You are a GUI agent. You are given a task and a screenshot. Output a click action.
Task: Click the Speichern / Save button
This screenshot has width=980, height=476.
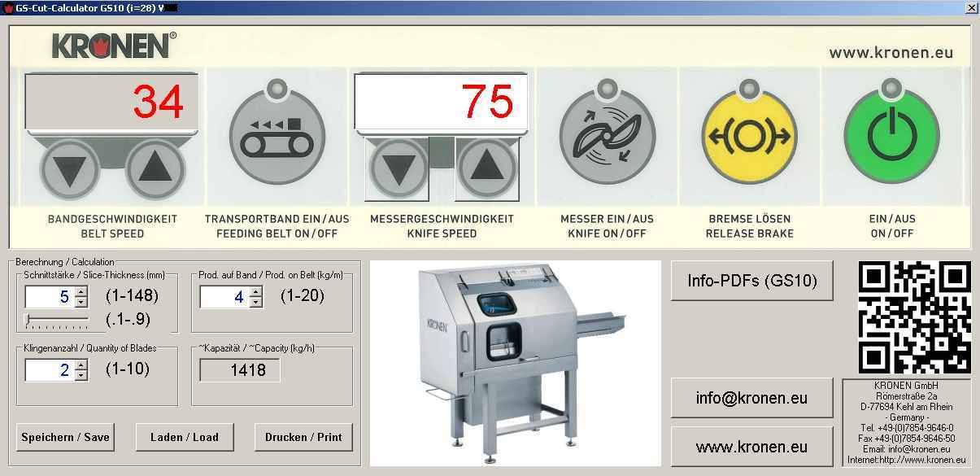65,437
